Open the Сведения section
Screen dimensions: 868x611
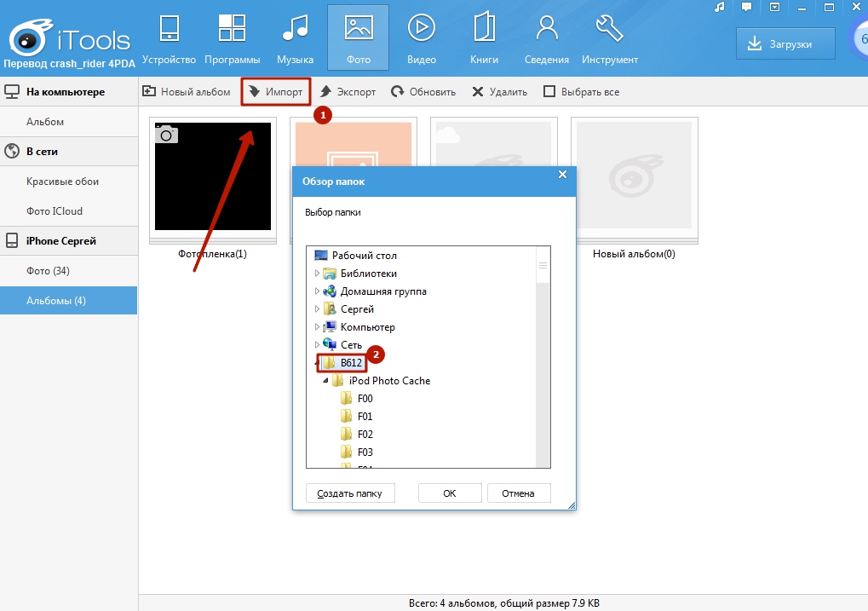coord(547,39)
